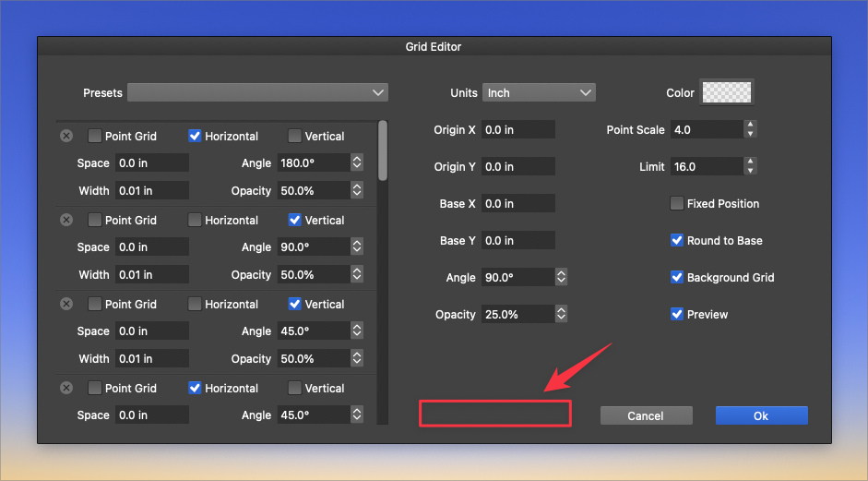Click the stepper beside the main Angle 90.0° field
This screenshot has height=481, width=868.
562,277
